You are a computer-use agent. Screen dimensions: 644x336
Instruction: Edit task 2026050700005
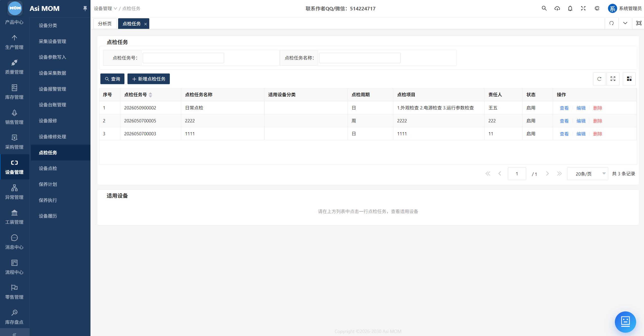click(x=581, y=121)
